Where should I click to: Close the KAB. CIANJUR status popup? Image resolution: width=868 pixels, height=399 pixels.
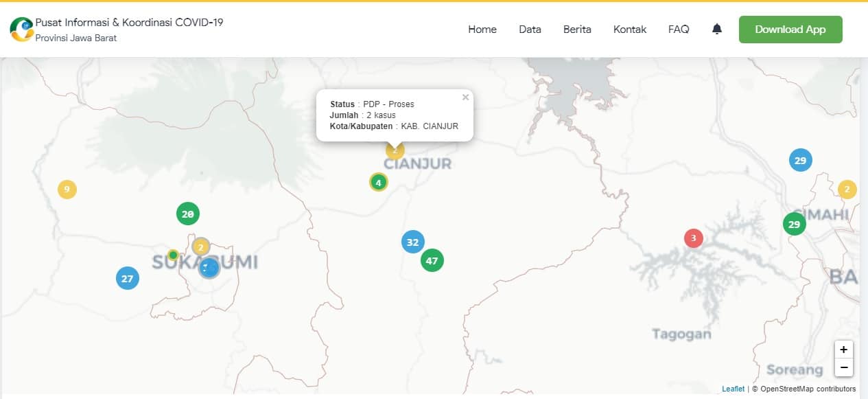465,98
